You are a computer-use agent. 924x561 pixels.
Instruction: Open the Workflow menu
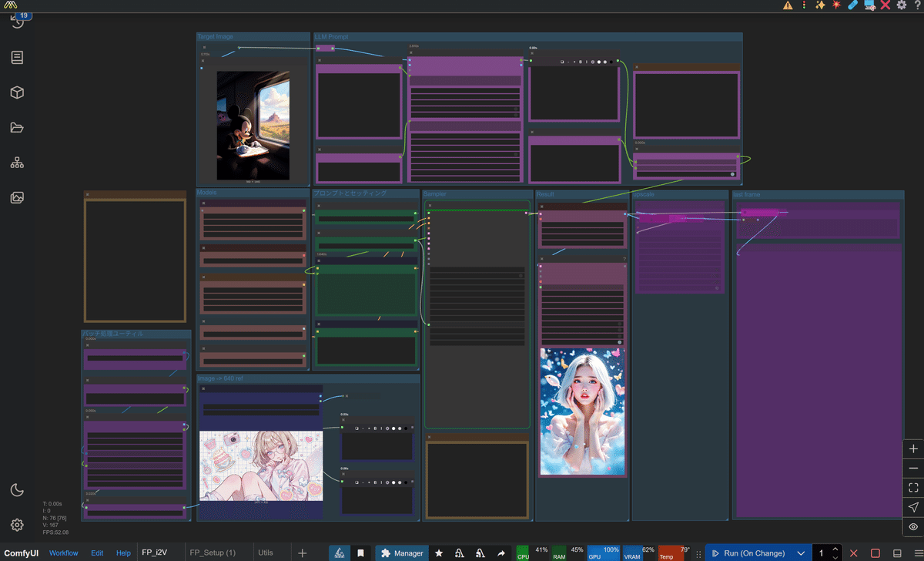[64, 553]
